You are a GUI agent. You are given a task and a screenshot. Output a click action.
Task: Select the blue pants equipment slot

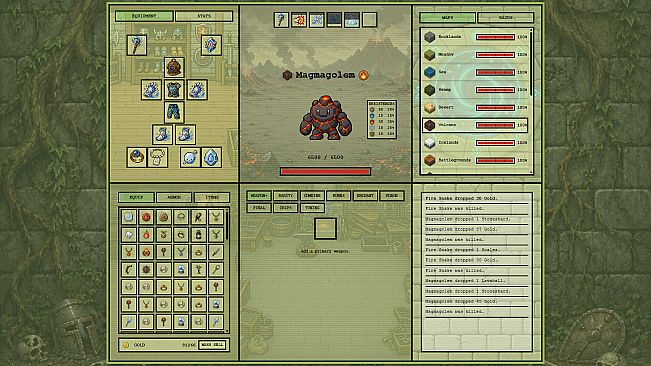click(174, 112)
